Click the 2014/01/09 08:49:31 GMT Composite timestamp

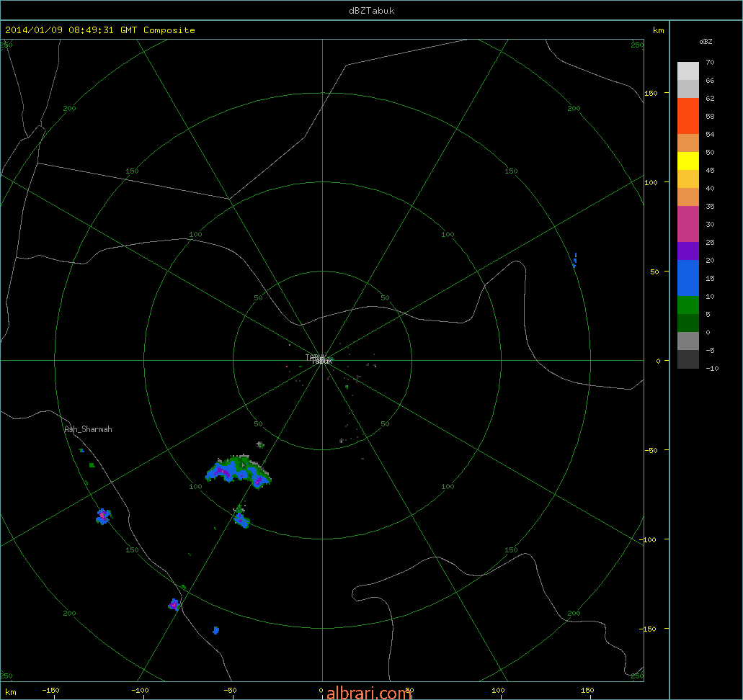click(100, 30)
